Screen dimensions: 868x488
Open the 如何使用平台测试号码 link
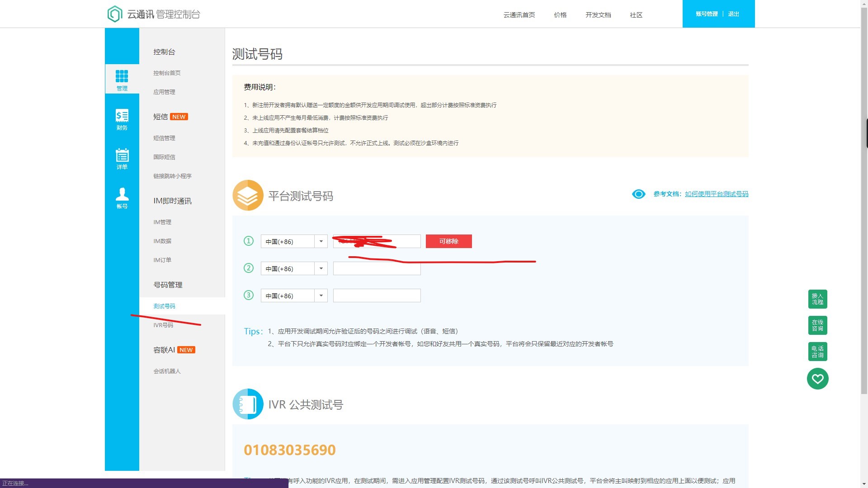tap(716, 194)
